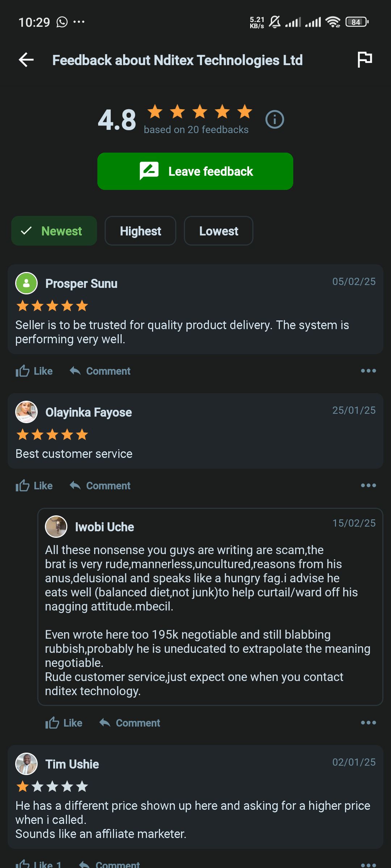391x868 pixels.
Task: Select the Newest sort filter
Action: (54, 231)
